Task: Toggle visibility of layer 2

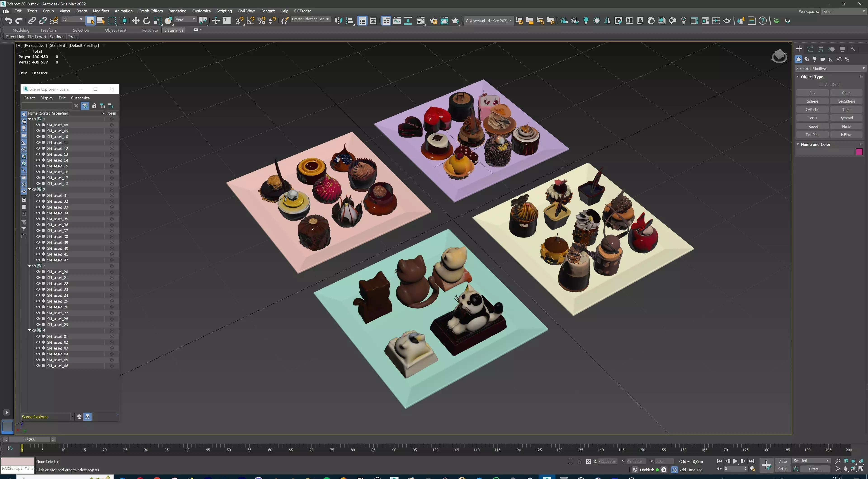Action: click(34, 189)
